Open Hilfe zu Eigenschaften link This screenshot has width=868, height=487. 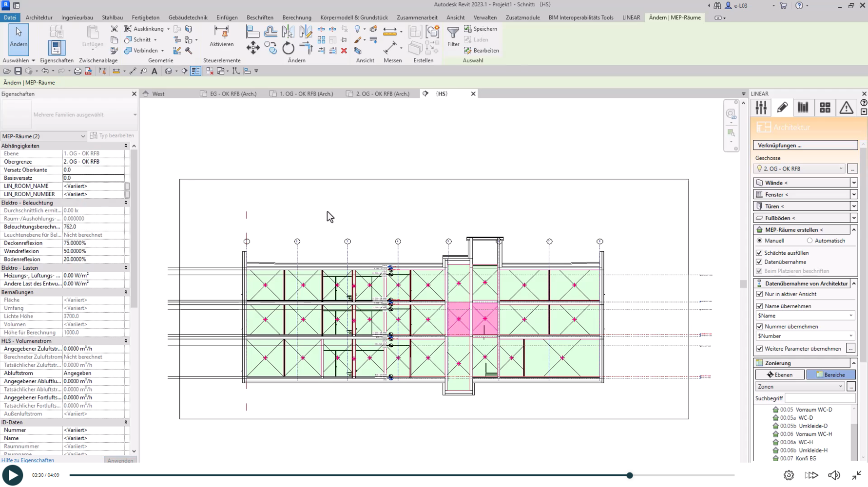click(x=28, y=460)
